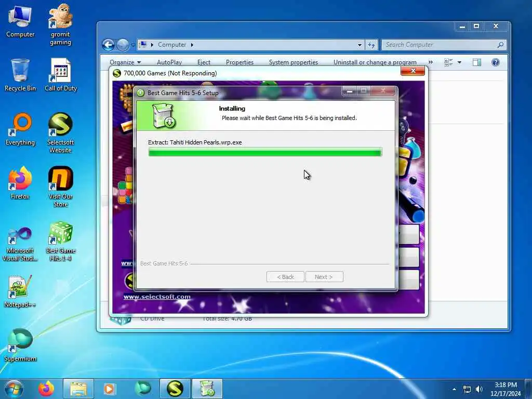Open the media player taskbar icon
Viewport: 532px width, 399px height.
click(109, 389)
